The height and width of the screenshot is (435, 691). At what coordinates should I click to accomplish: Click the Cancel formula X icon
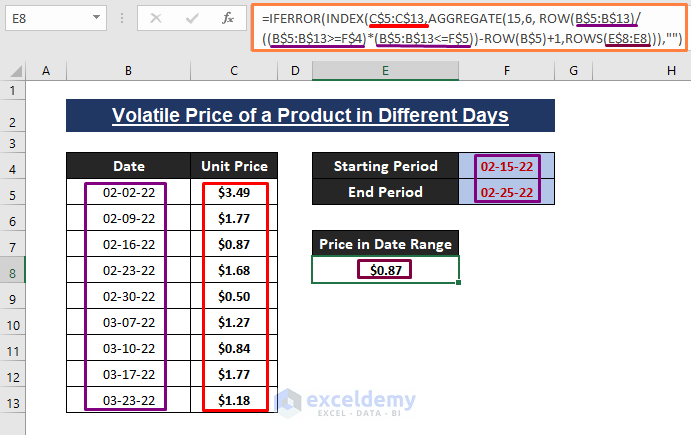156,18
